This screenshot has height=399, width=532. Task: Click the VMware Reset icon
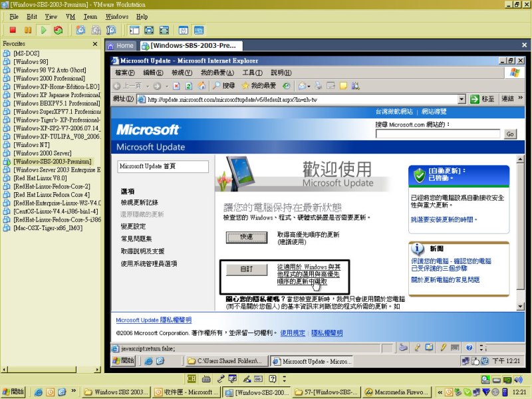[59, 30]
